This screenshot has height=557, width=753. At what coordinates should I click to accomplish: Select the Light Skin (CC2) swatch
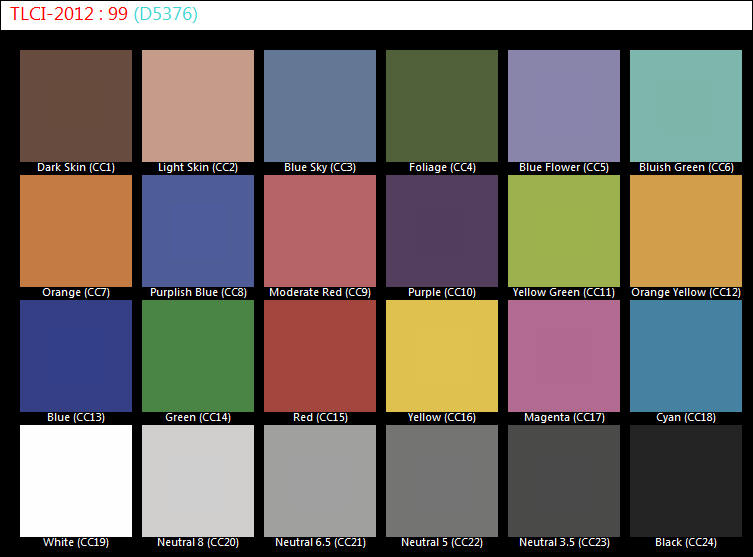click(198, 106)
